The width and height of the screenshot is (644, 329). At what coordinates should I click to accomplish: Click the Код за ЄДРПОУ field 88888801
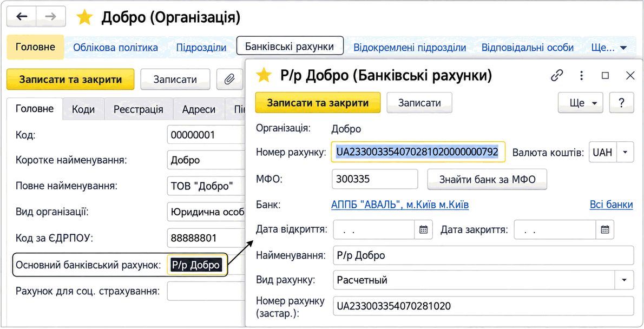pos(205,238)
